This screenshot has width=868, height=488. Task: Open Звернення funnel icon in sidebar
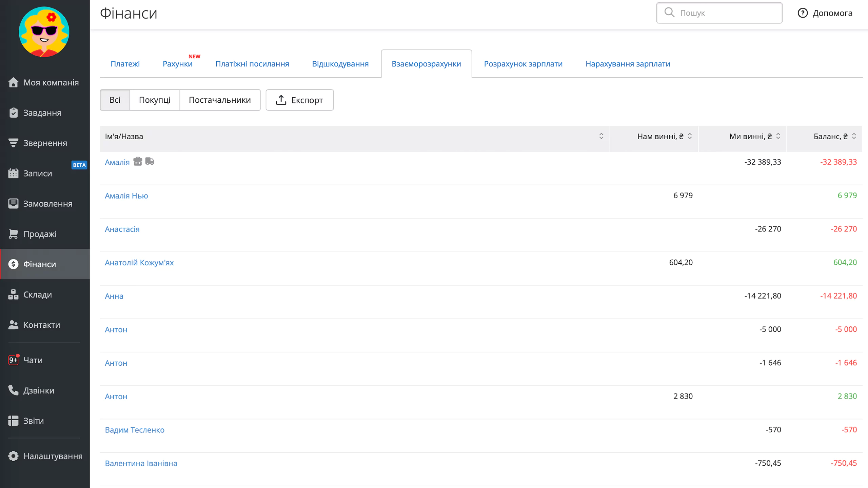(x=13, y=143)
